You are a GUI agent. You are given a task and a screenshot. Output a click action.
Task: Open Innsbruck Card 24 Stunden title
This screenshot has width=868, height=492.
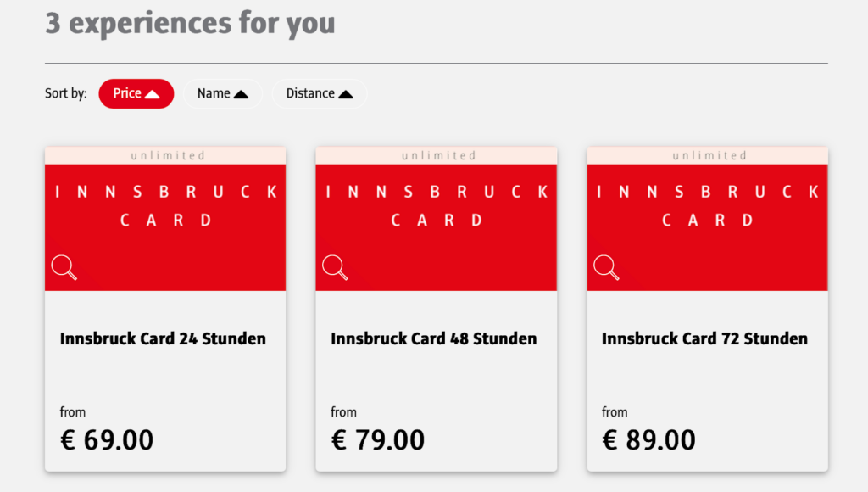tap(163, 338)
